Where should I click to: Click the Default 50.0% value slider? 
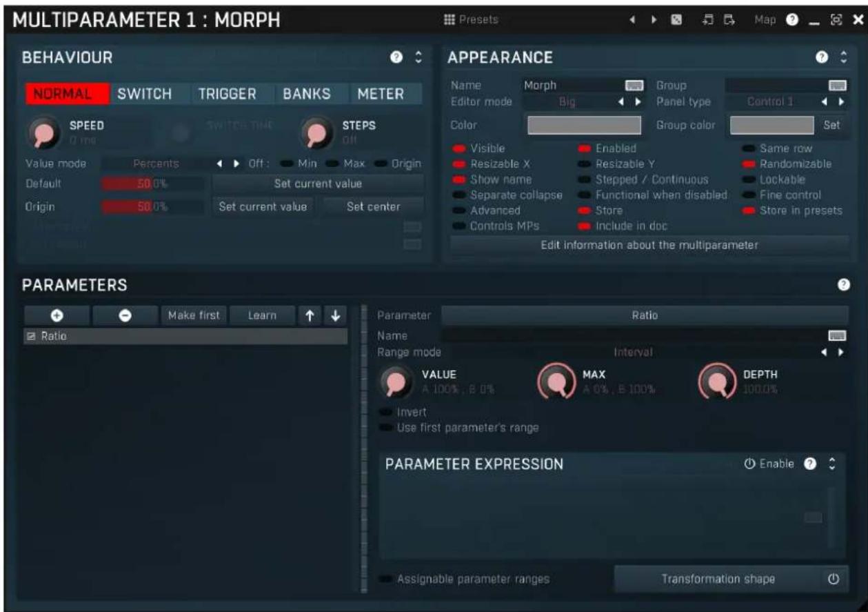click(x=152, y=184)
